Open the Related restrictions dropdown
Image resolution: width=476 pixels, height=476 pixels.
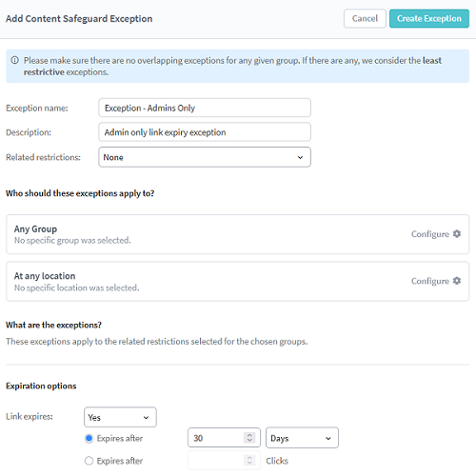coord(205,157)
